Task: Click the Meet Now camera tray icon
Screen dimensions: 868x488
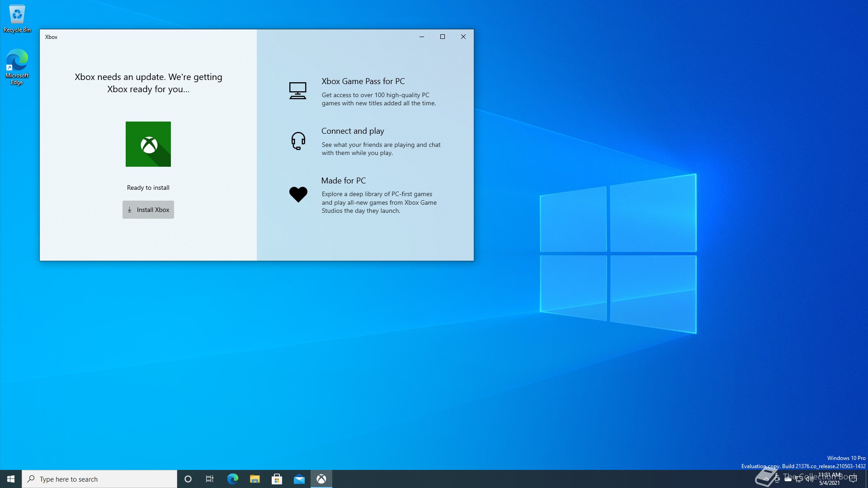Action: point(777,479)
